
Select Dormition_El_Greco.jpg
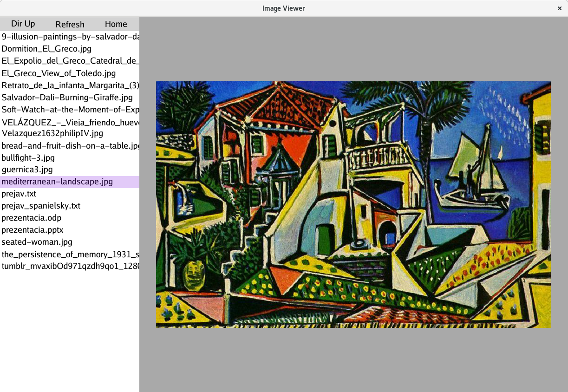[x=46, y=48]
